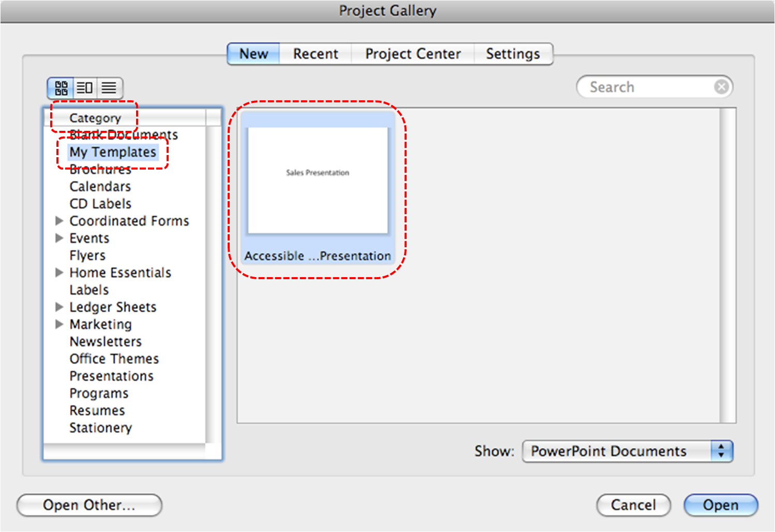Screen dimensions: 775x532
Task: Select the Blank Documents category
Action: (x=124, y=135)
